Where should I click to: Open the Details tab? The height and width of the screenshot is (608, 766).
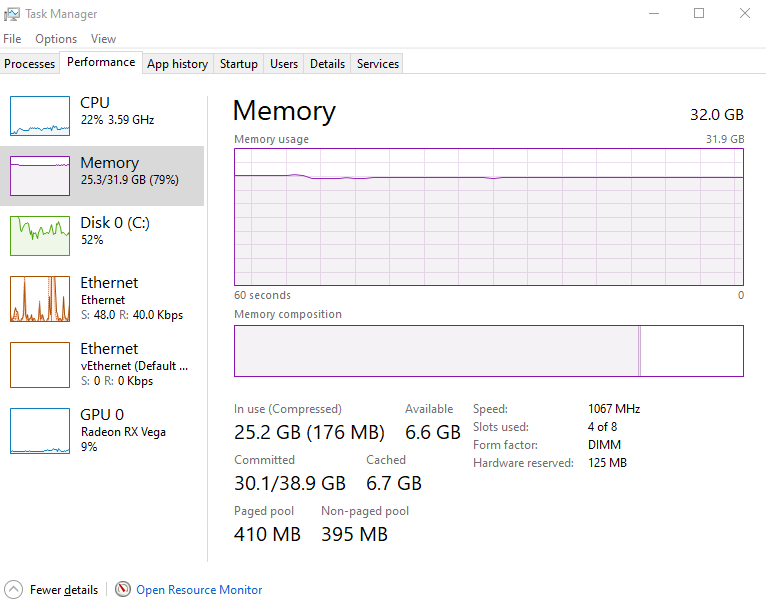pos(327,64)
